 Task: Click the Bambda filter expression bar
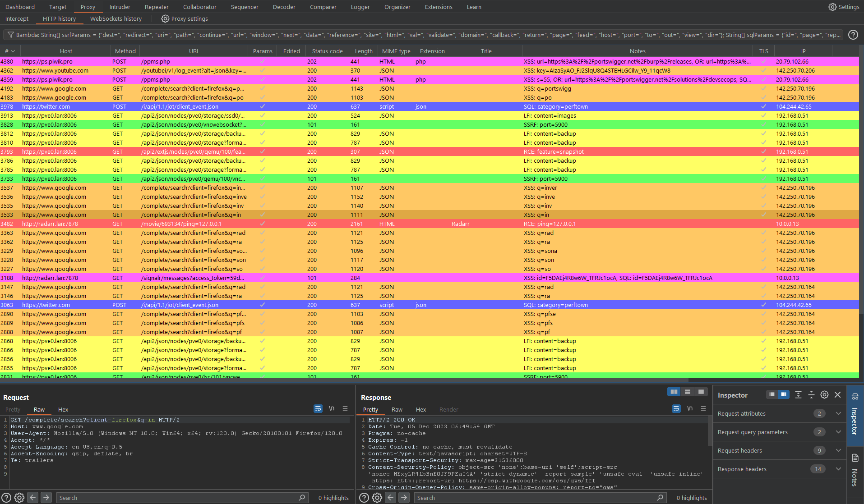pos(423,35)
